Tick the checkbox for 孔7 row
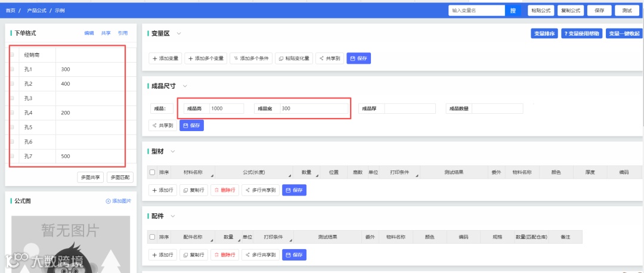 point(12,156)
